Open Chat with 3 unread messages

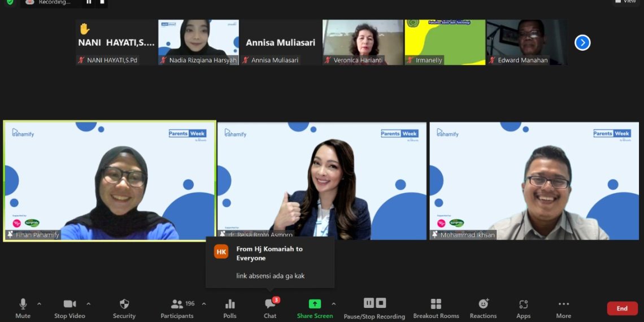tap(270, 308)
